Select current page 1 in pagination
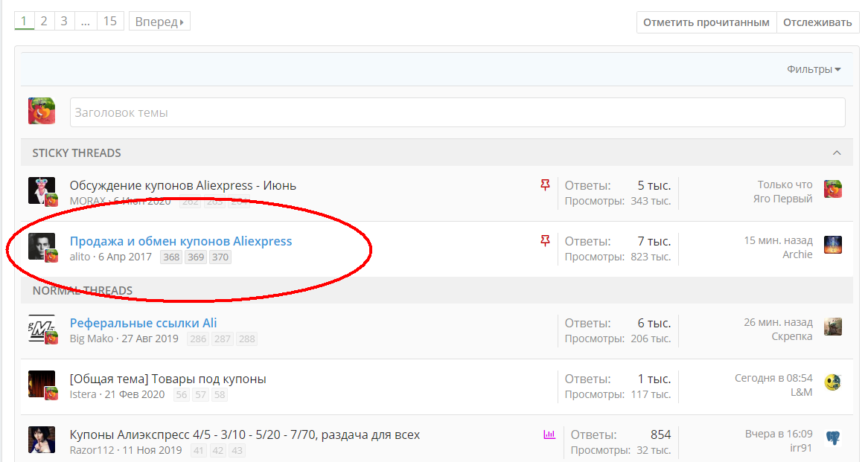The image size is (868, 462). click(24, 21)
